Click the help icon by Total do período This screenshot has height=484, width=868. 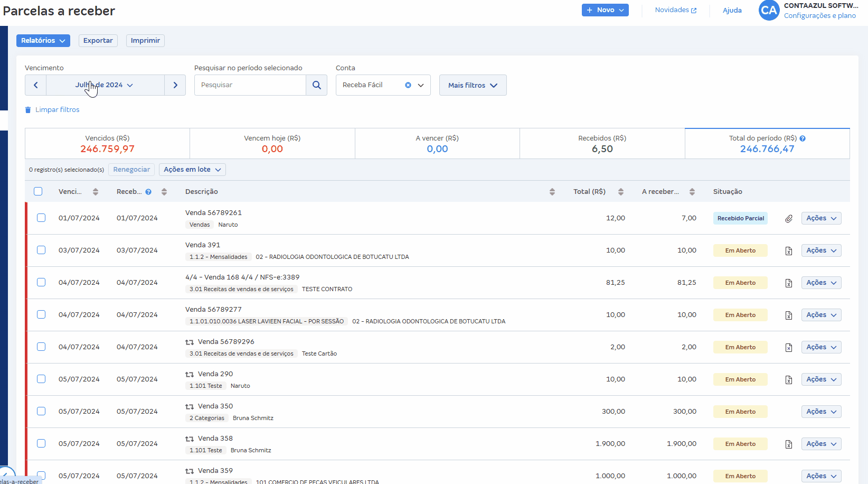[803, 138]
